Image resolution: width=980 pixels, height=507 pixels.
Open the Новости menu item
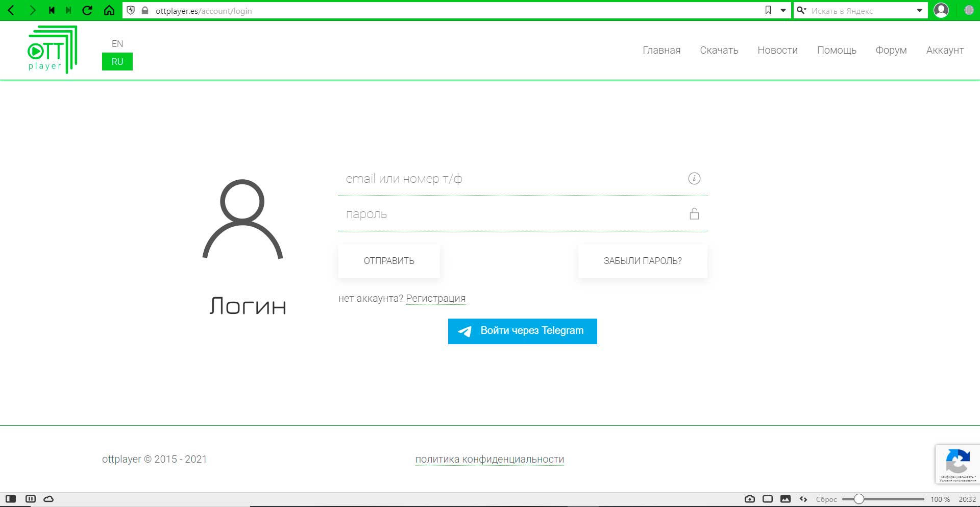(x=777, y=50)
